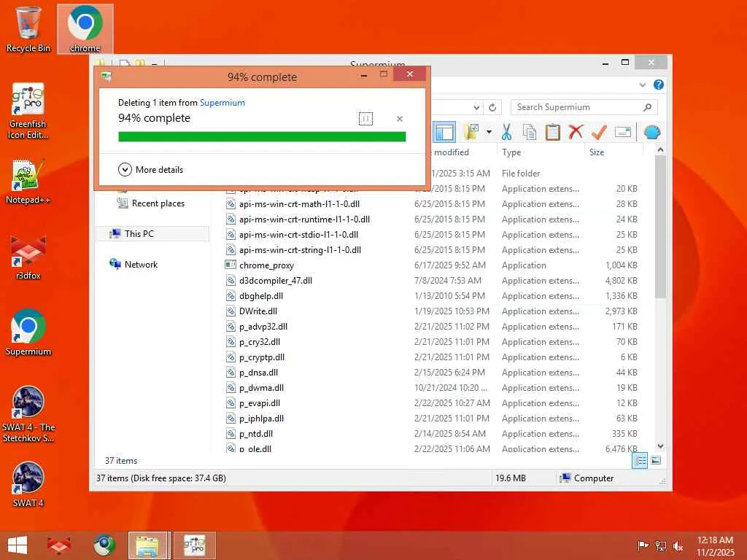
Task: Click the Paste clipboard toolbar icon
Action: [553, 132]
